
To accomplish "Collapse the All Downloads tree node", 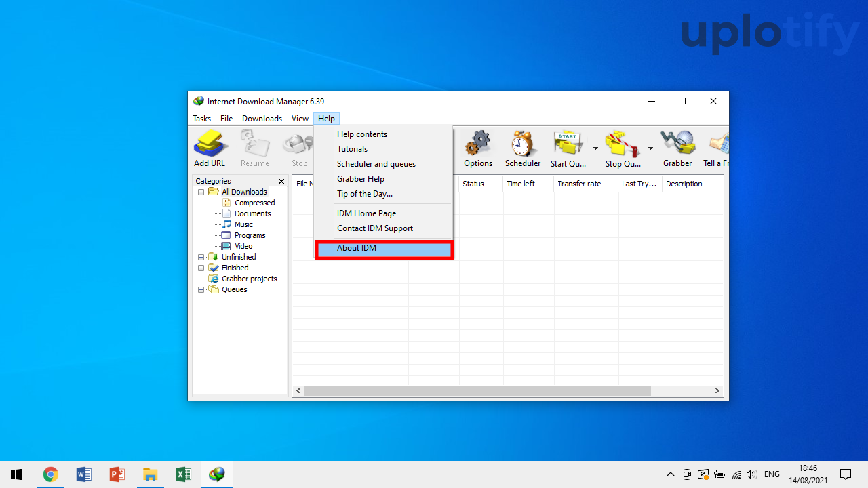I will coord(201,192).
